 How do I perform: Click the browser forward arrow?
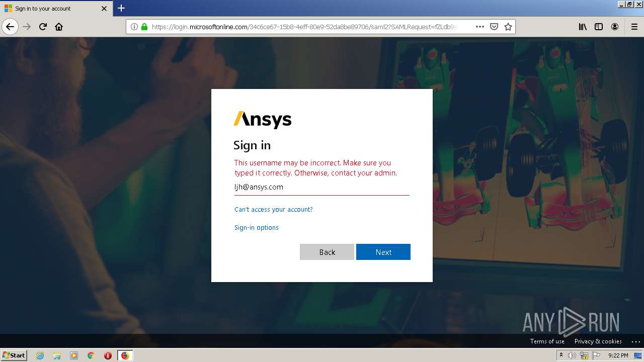(27, 27)
